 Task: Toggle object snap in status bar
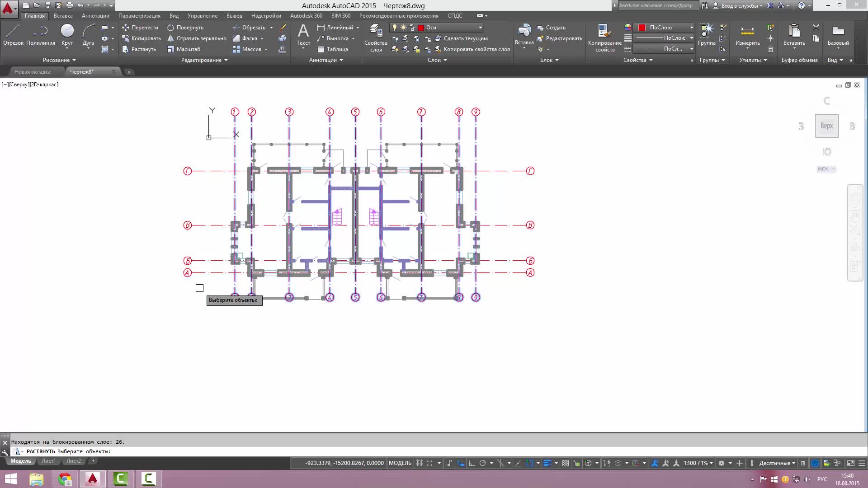coord(530,463)
